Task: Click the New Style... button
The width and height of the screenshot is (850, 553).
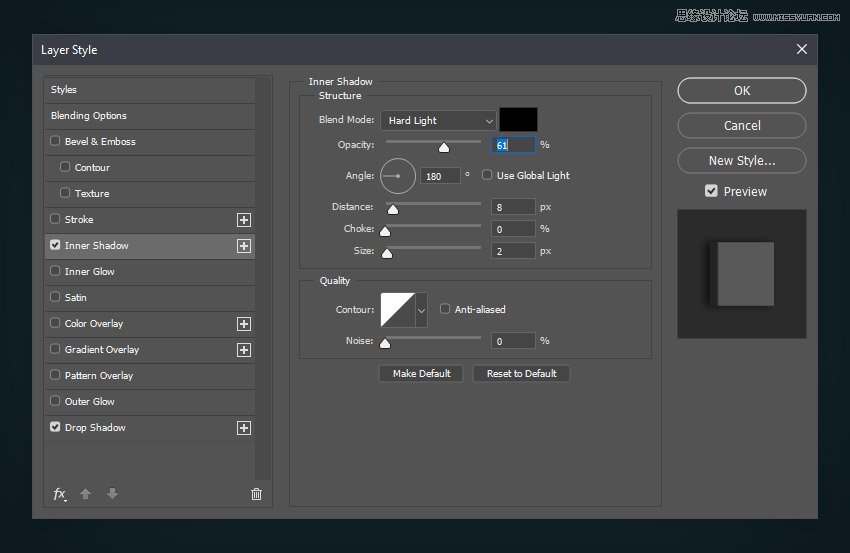Action: click(741, 160)
